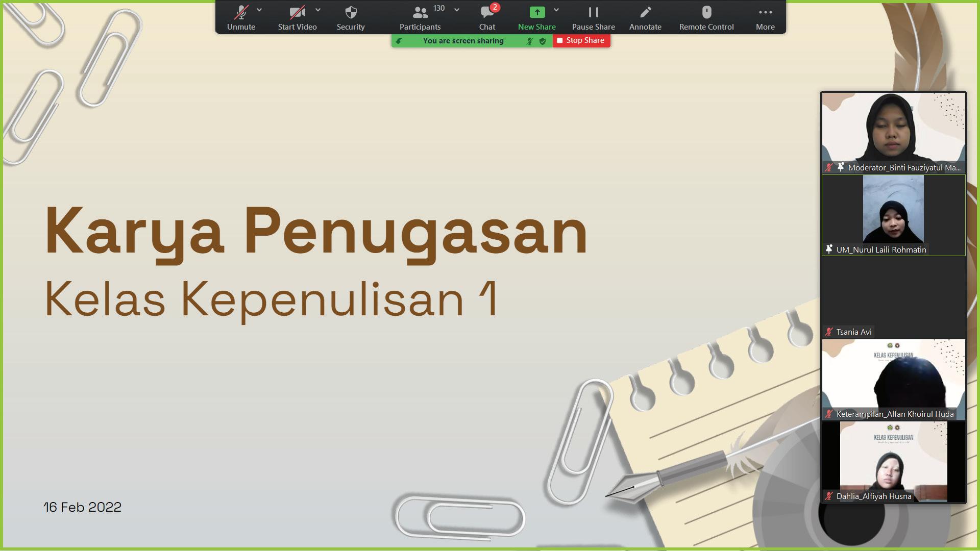Select Tsania Avi blank video tile
This screenshot has width=980, height=551.
tap(893, 297)
